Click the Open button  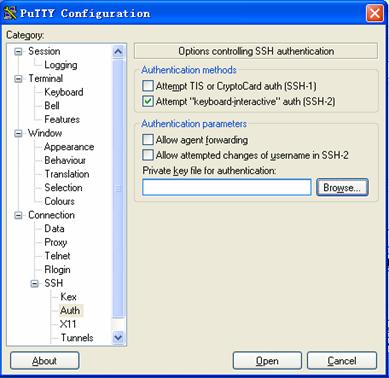[x=267, y=361]
